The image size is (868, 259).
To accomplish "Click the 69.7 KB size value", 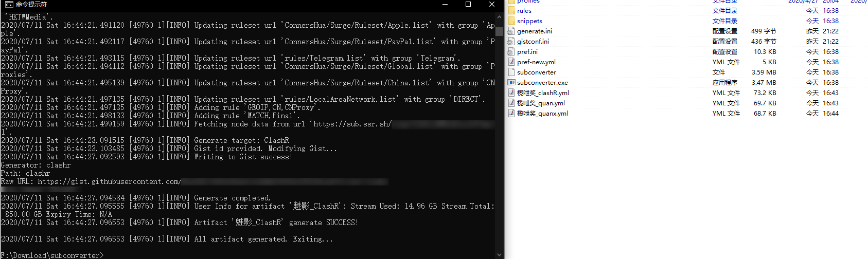I will 765,103.
